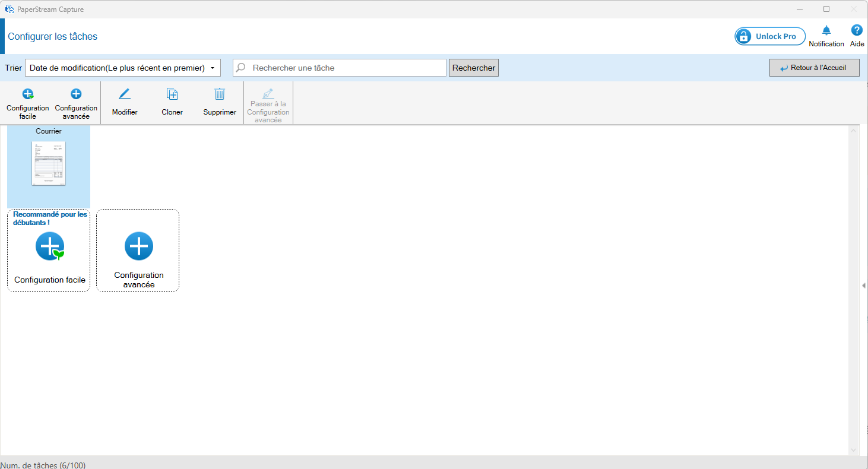The width and height of the screenshot is (868, 469).
Task: Click the Recommandé pour les débutants ! label
Action: click(50, 218)
